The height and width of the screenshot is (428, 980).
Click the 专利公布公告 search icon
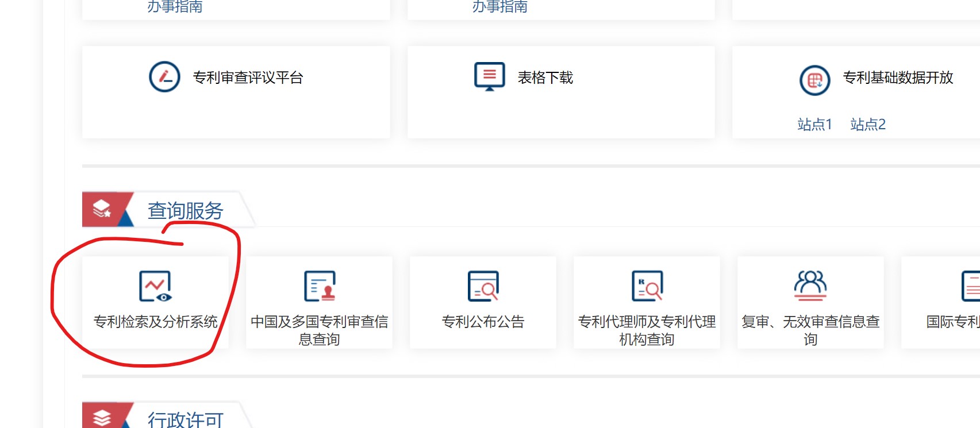[483, 286]
